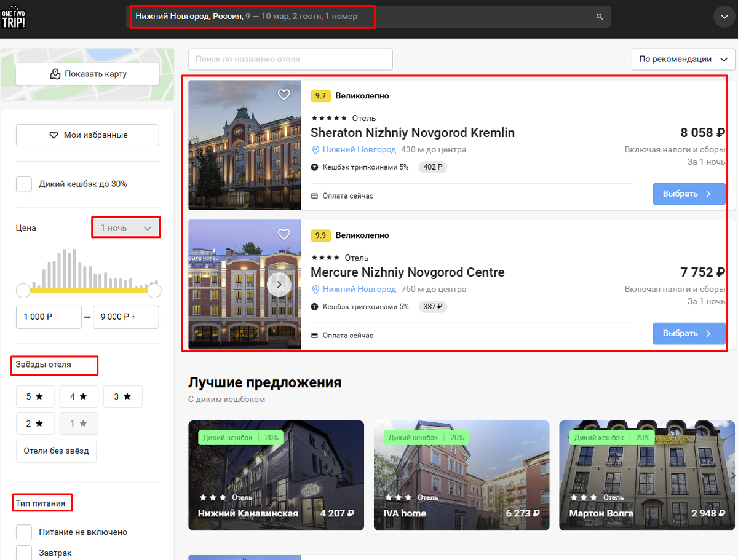The height and width of the screenshot is (560, 738).
Task: Click 402 ₽ cashback badge
Action: 433,167
